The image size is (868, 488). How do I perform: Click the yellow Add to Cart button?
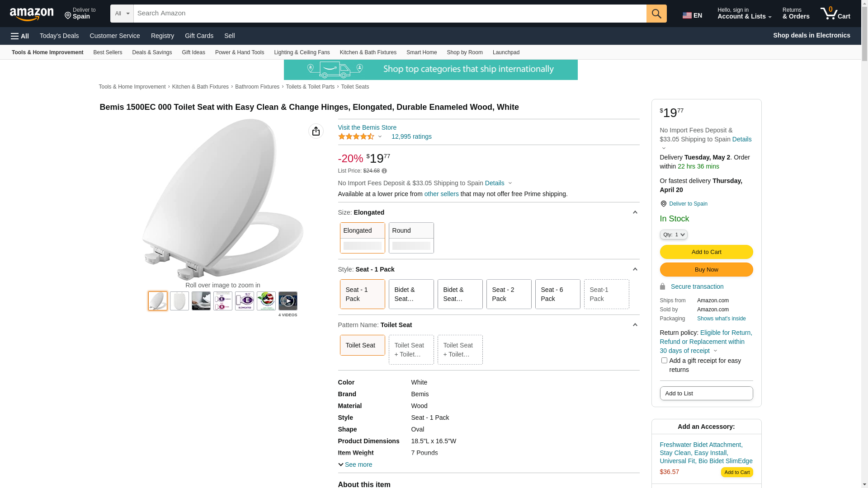(x=706, y=252)
